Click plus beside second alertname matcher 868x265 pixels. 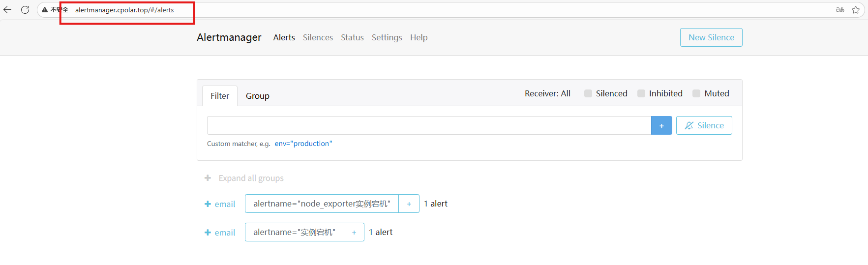coord(354,232)
